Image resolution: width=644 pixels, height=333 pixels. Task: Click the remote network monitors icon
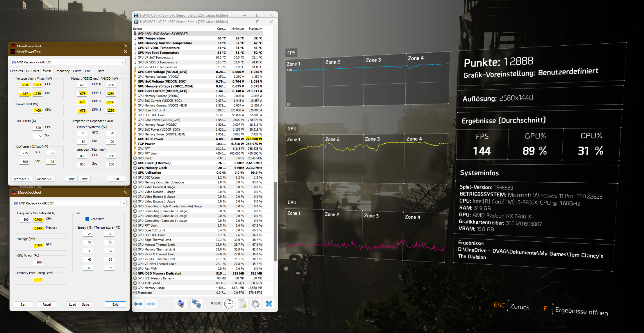click(196, 304)
